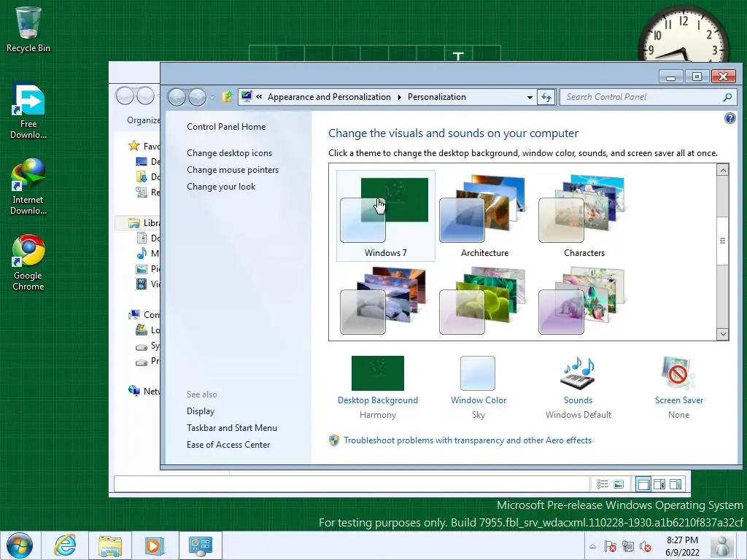This screenshot has height=560, width=747.
Task: Open Control Panel Home
Action: pos(226,127)
